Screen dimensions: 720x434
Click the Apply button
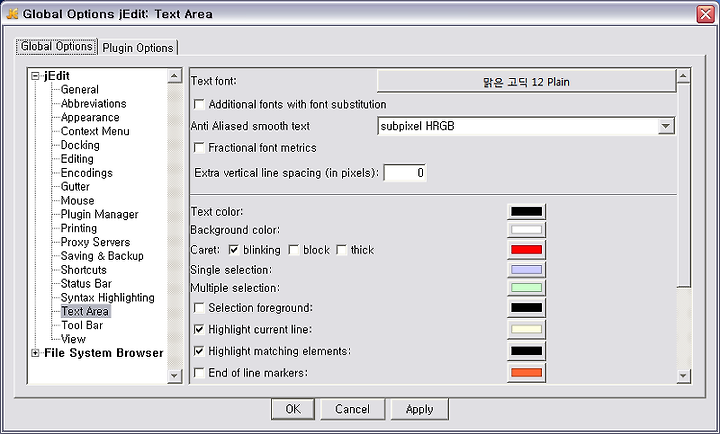click(x=419, y=409)
